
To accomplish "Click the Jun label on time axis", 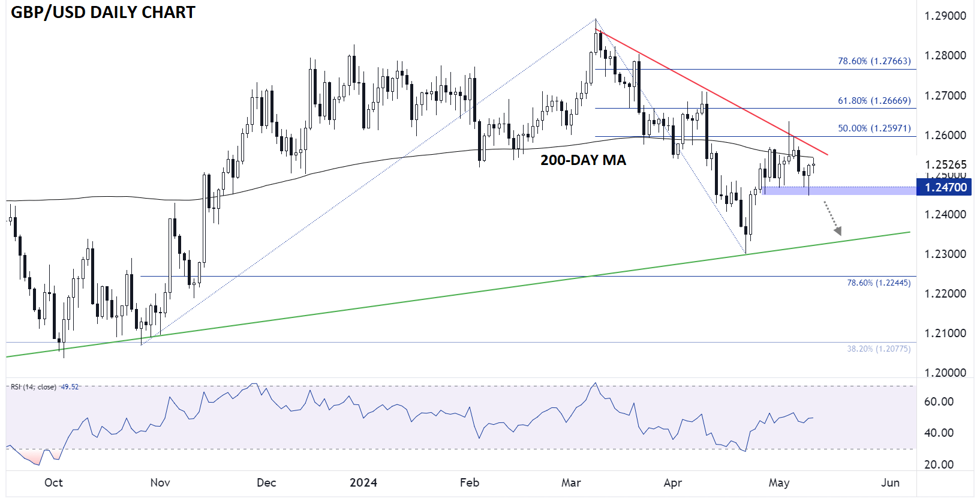I will pyautogui.click(x=891, y=482).
